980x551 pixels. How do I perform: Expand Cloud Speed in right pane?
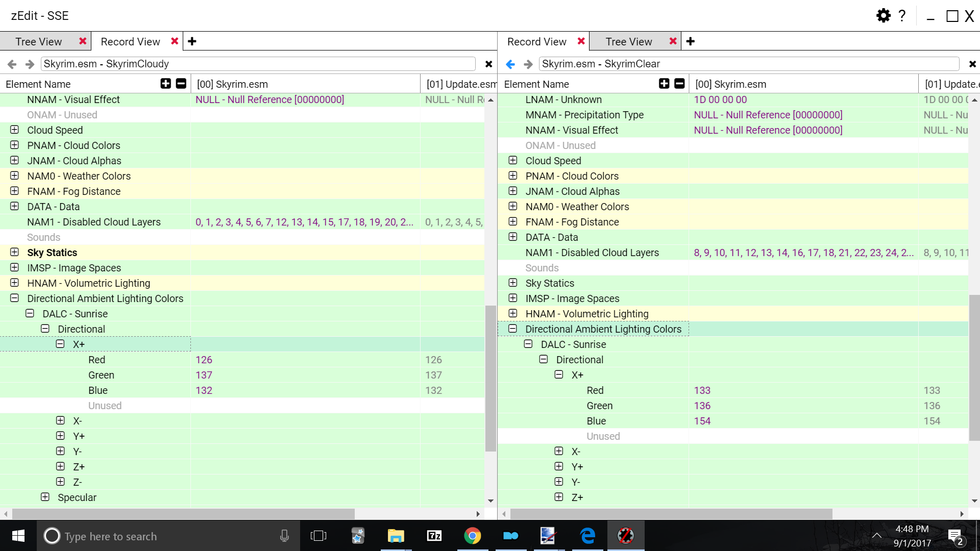(x=513, y=160)
